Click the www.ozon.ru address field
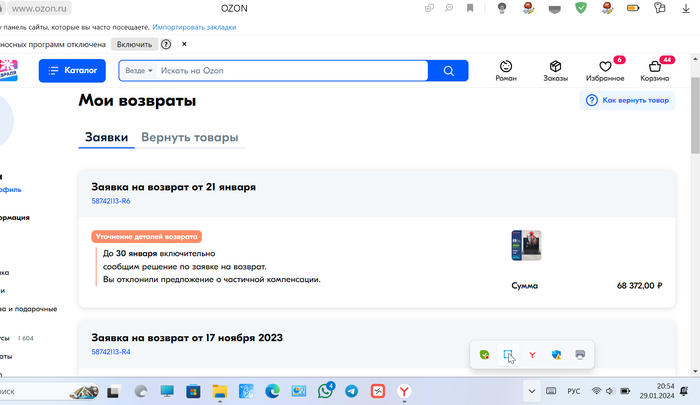 [39, 8]
